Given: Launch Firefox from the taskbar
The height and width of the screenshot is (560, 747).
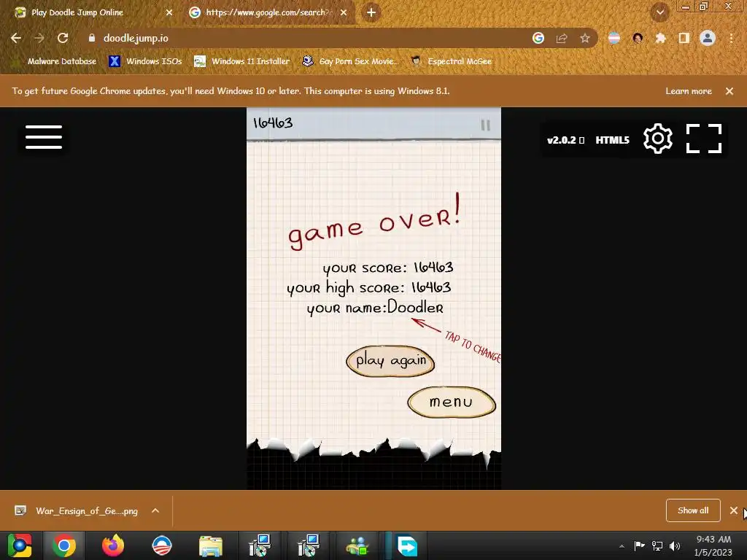Looking at the screenshot, I should pos(113,545).
